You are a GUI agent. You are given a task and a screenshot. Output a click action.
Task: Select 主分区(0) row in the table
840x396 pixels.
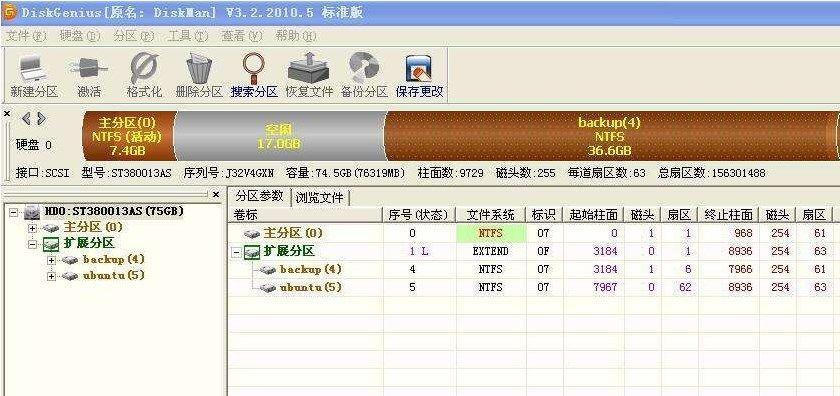(533, 233)
